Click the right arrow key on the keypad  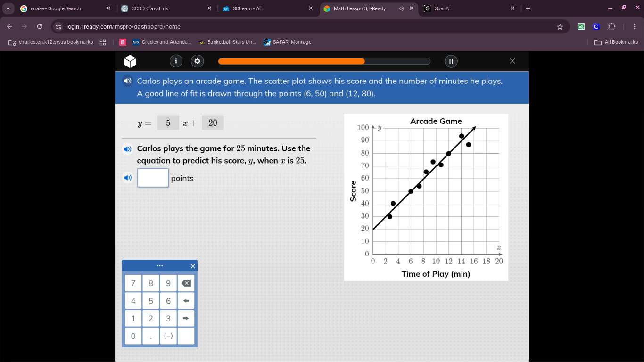coord(186,318)
